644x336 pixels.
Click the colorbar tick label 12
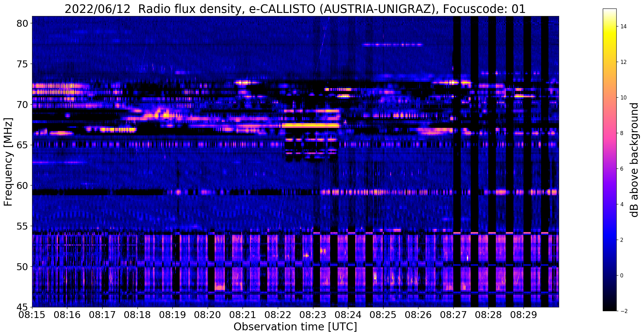point(624,62)
